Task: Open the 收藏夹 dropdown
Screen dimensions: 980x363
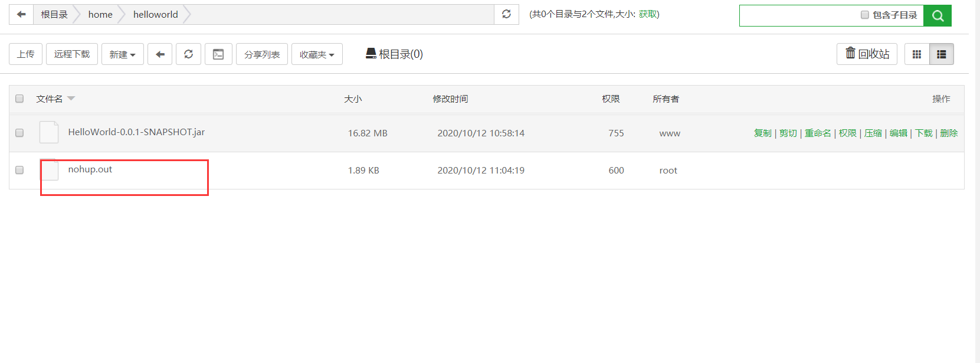Action: pos(317,54)
